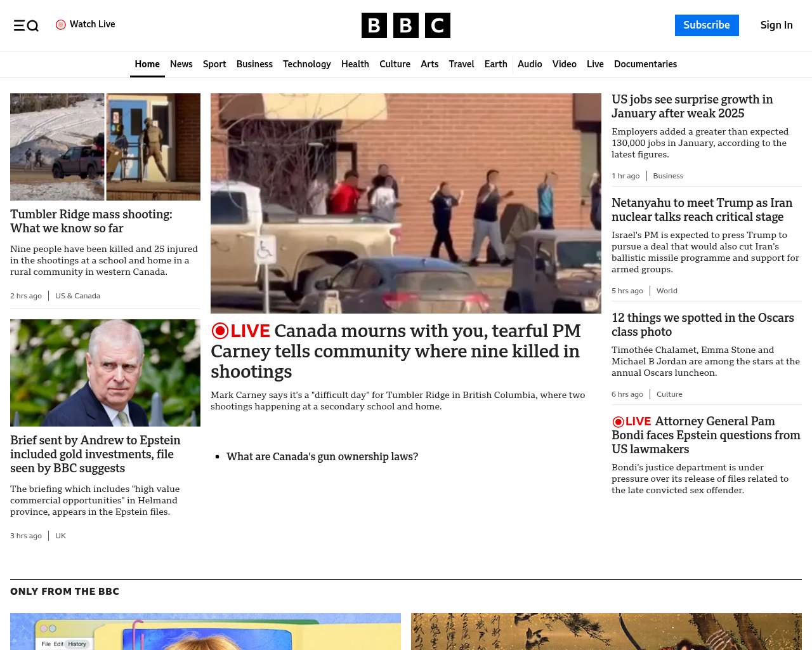
Task: Navigate to the Earth section
Action: [496, 64]
